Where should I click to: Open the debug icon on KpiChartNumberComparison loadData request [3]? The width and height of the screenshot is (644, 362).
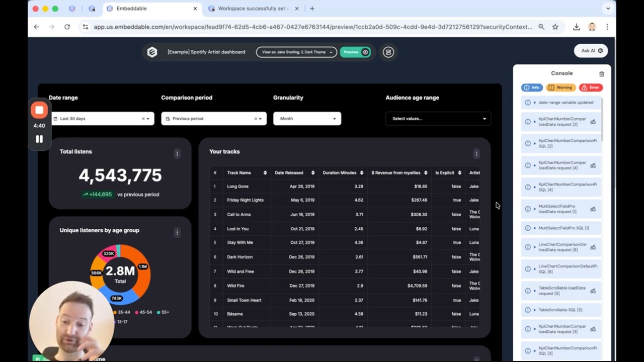pyautogui.click(x=593, y=329)
